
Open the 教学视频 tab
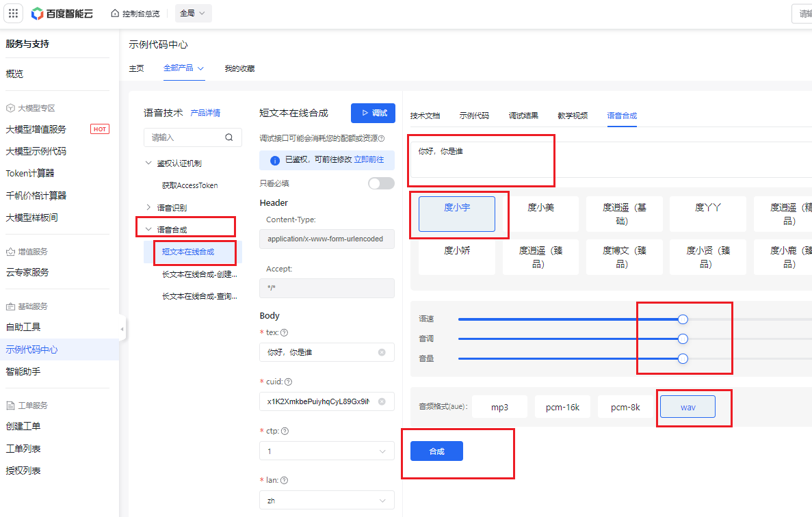click(573, 116)
